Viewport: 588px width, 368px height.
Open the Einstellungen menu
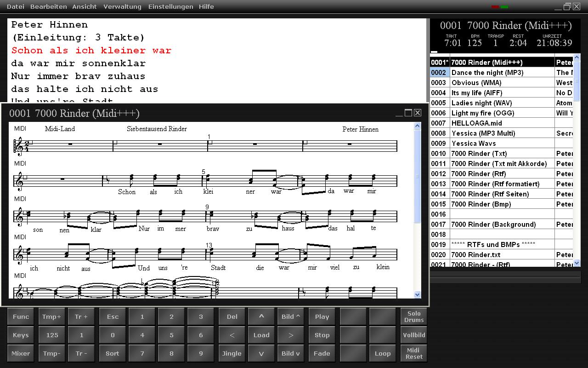[x=170, y=6]
